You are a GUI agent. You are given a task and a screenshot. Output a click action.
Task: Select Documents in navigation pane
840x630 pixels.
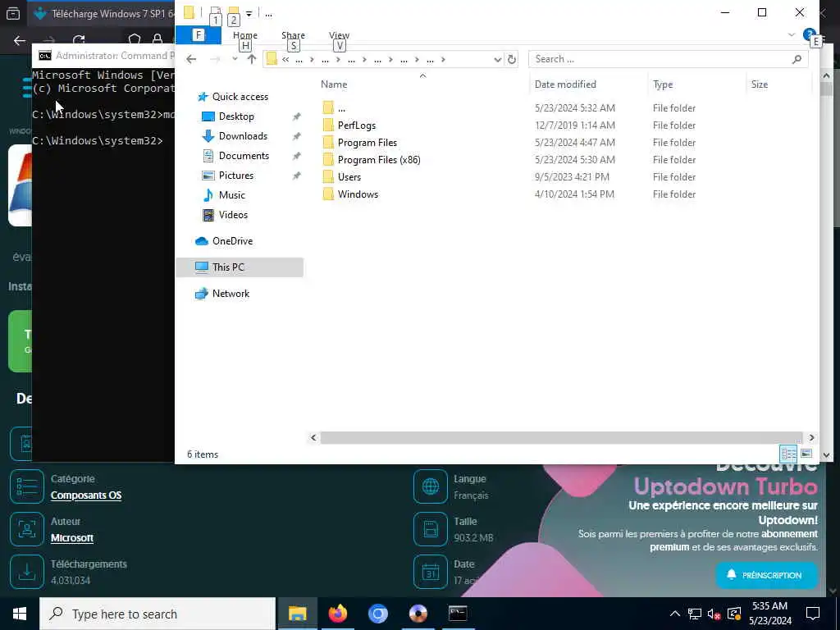click(x=244, y=156)
